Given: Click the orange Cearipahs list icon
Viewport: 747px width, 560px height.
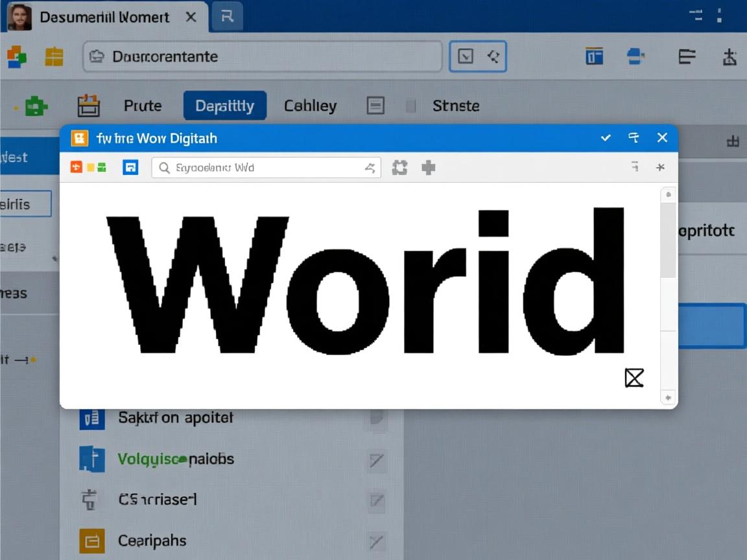Looking at the screenshot, I should pyautogui.click(x=91, y=541).
